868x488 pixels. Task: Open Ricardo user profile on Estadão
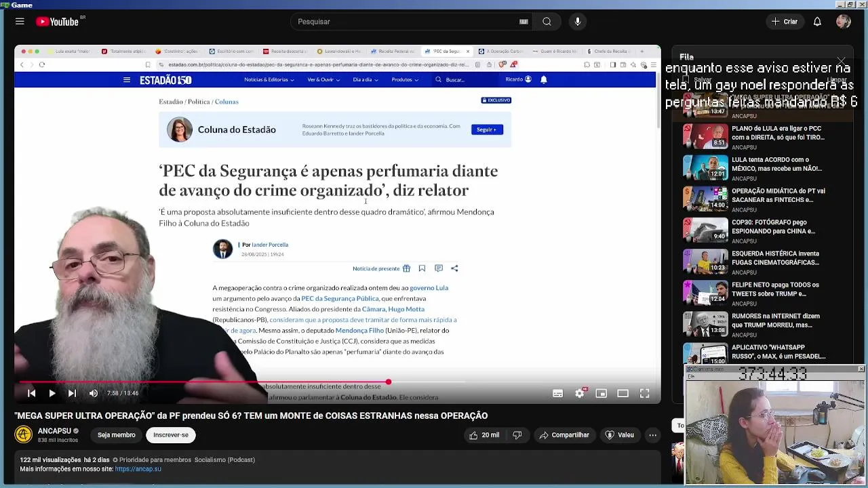[x=518, y=79]
